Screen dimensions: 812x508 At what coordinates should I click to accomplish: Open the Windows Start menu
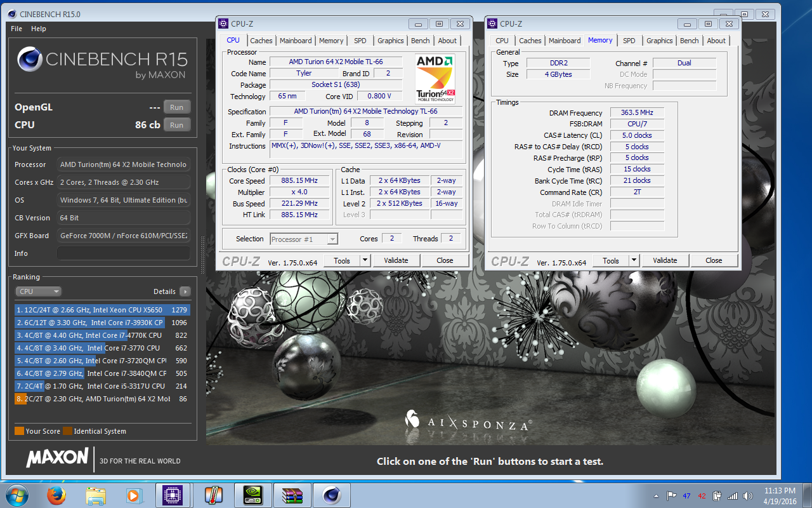pos(16,495)
